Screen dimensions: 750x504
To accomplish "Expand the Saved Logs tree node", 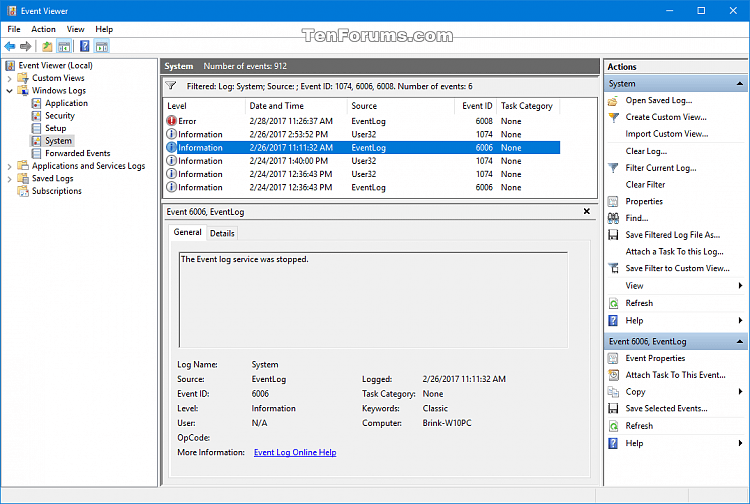I will [x=9, y=178].
